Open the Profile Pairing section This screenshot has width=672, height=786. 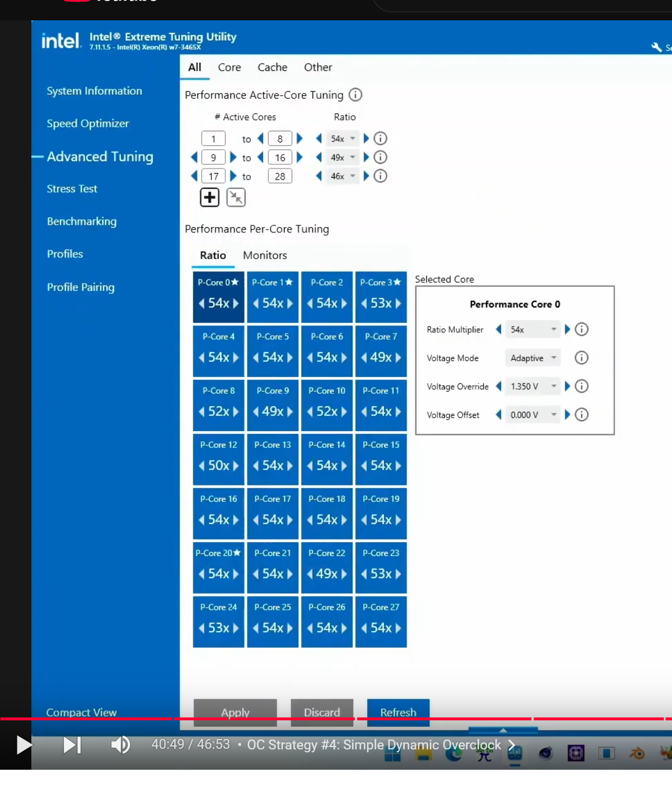coord(81,287)
